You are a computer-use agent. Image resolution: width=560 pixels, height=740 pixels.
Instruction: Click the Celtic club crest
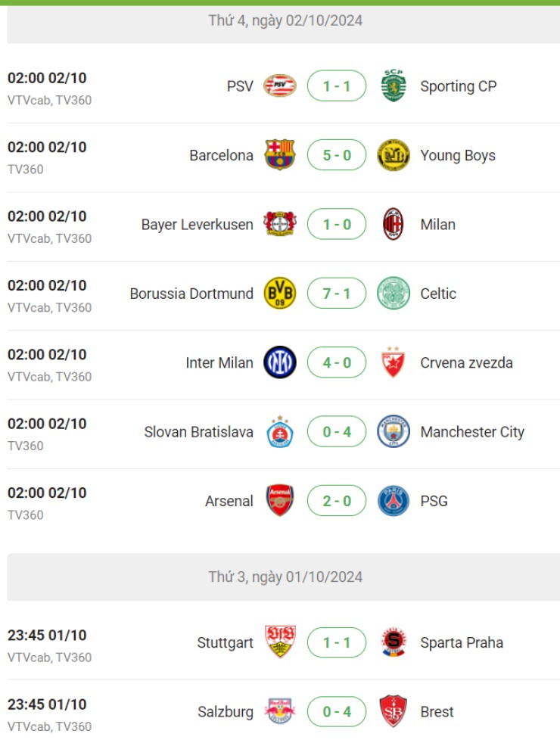tap(394, 294)
